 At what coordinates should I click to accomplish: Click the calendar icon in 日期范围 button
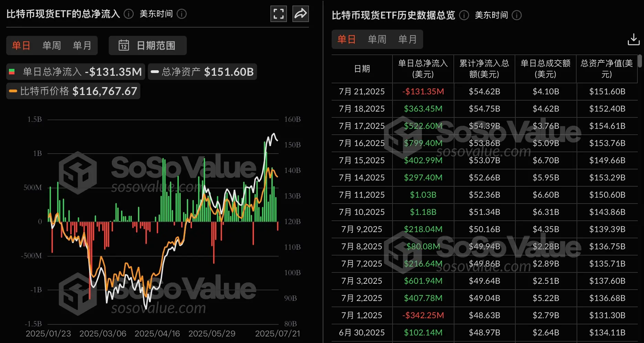[124, 45]
